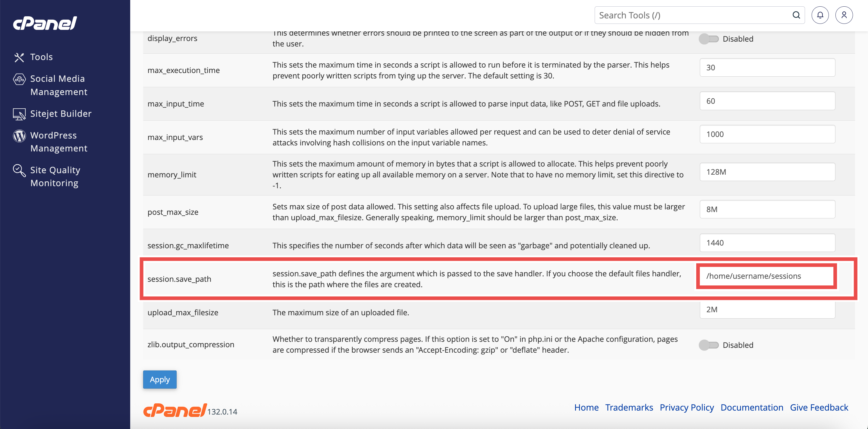Click the session.save_path text field
Image resolution: width=868 pixels, height=429 pixels.
tap(766, 276)
